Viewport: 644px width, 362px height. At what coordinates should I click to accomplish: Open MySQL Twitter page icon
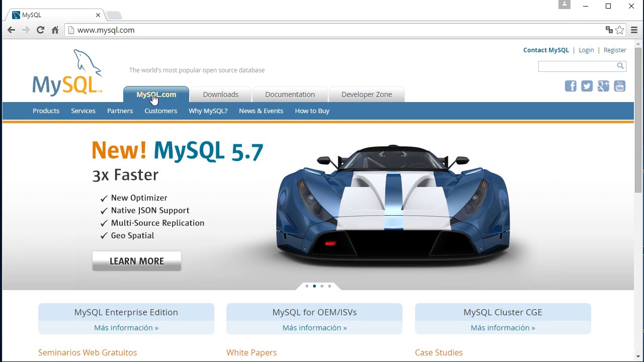tap(587, 86)
